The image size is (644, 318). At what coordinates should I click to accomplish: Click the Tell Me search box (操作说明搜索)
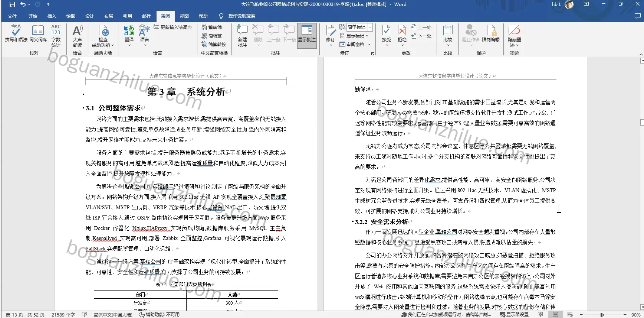237,16
